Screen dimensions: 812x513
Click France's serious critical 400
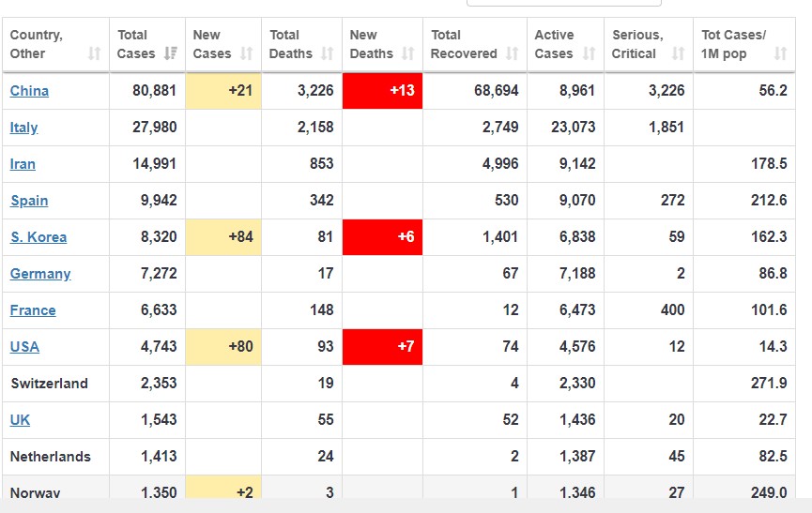point(673,310)
